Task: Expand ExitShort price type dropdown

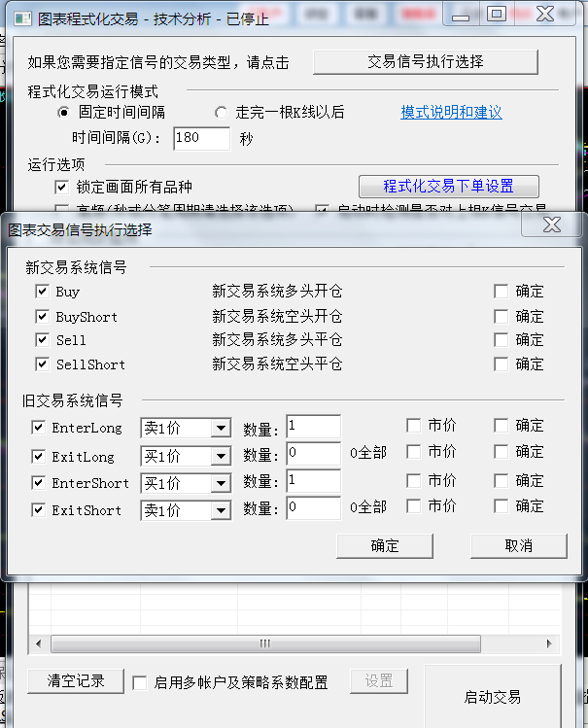Action: click(x=221, y=510)
